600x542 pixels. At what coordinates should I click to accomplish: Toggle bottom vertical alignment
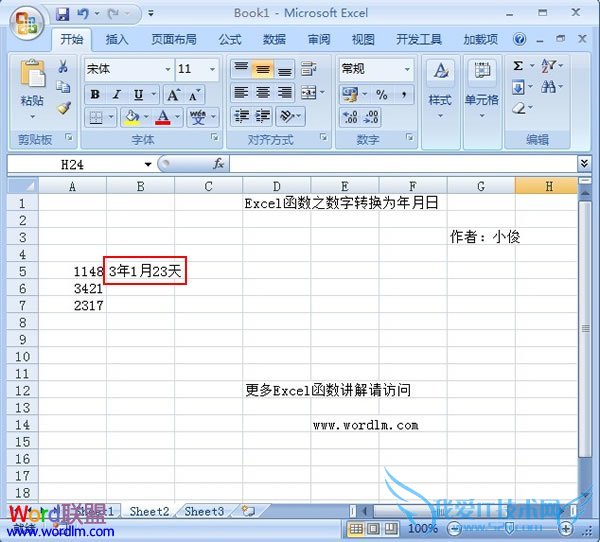point(284,69)
